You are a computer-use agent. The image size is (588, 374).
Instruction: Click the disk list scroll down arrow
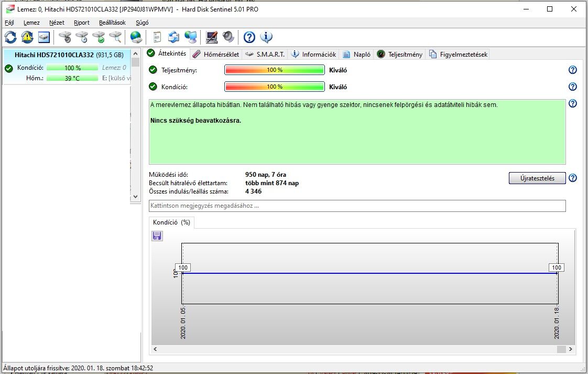click(x=135, y=196)
